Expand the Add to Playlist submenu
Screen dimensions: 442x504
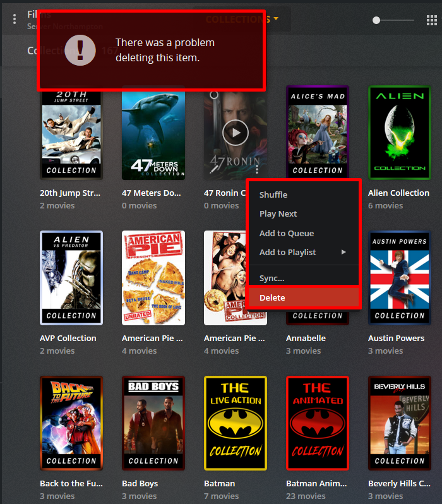[x=304, y=253]
